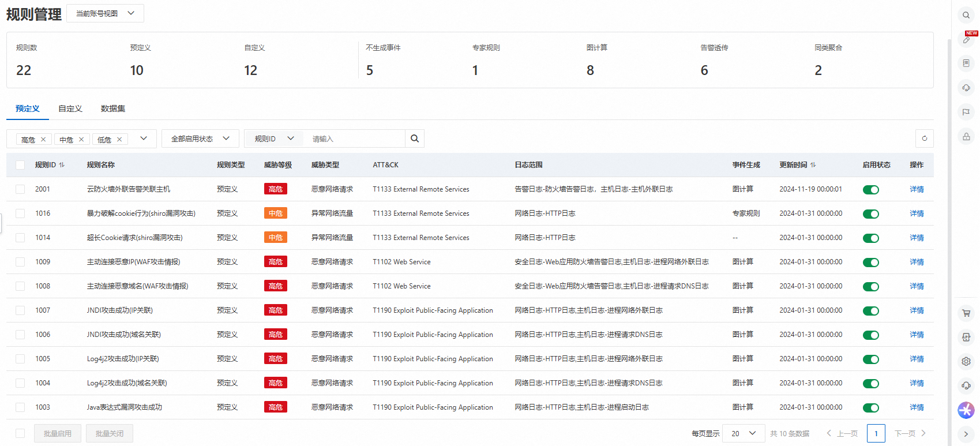Click the search magnifier icon in the sidebar
Viewport: 980px width, 446px height.
click(966, 15)
